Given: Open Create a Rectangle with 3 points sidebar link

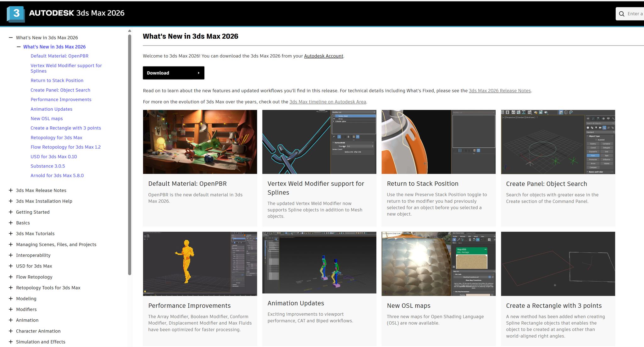Looking at the screenshot, I should click(66, 128).
